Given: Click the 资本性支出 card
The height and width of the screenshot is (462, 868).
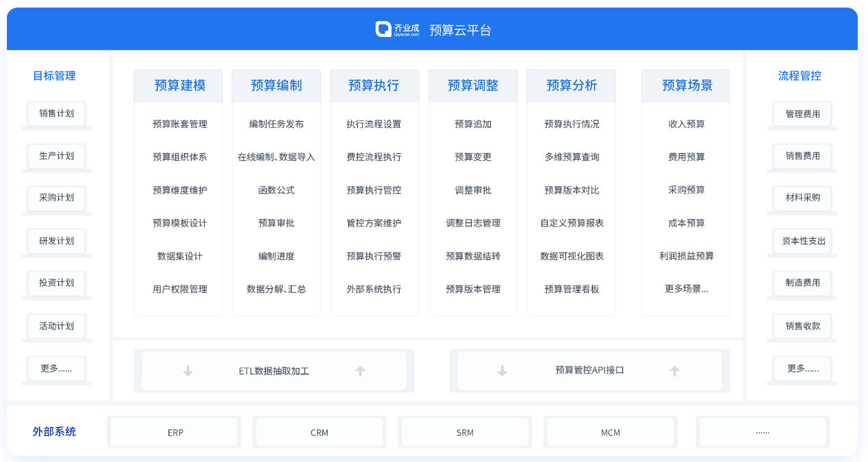Looking at the screenshot, I should (803, 241).
